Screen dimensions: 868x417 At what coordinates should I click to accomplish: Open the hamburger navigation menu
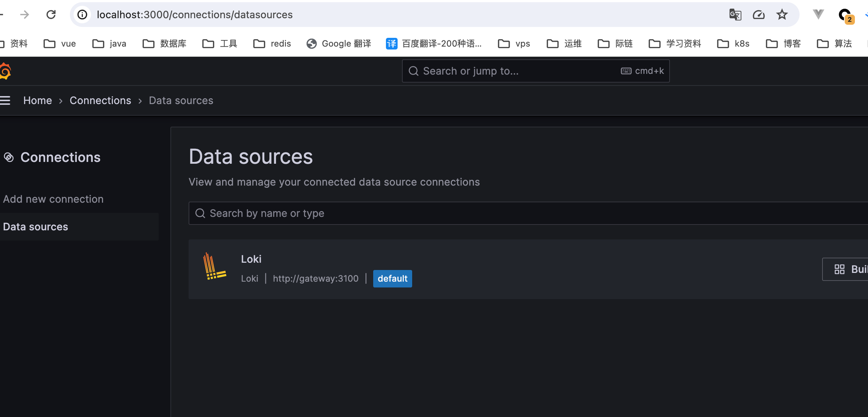[5, 100]
